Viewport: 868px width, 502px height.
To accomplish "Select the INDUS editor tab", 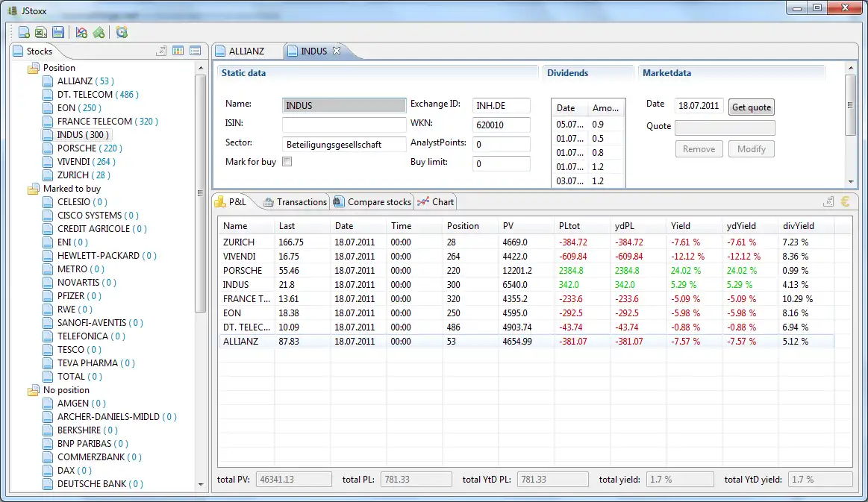I will click(314, 51).
